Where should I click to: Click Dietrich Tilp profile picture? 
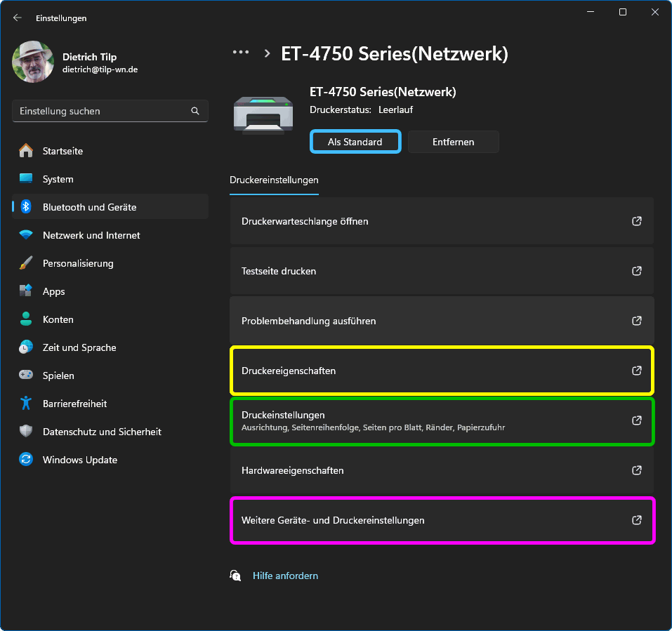pyautogui.click(x=33, y=62)
